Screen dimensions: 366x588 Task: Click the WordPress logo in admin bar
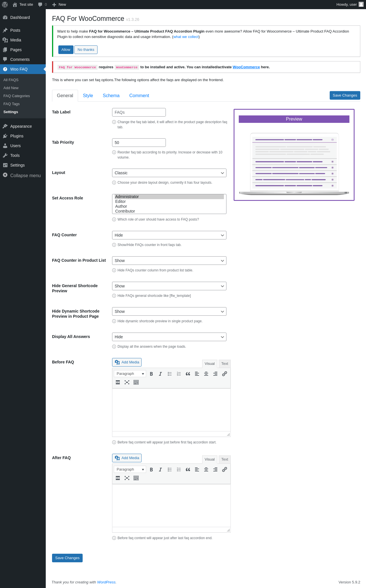point(5,5)
